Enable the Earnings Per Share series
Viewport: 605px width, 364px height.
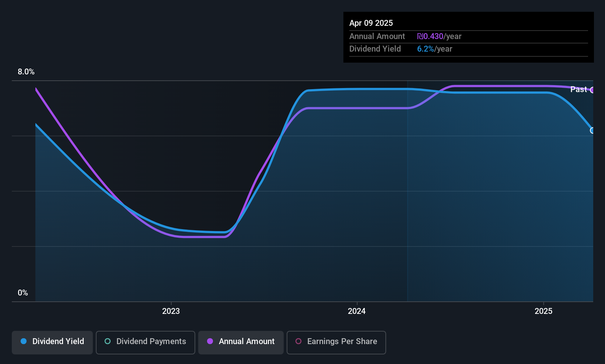point(336,342)
